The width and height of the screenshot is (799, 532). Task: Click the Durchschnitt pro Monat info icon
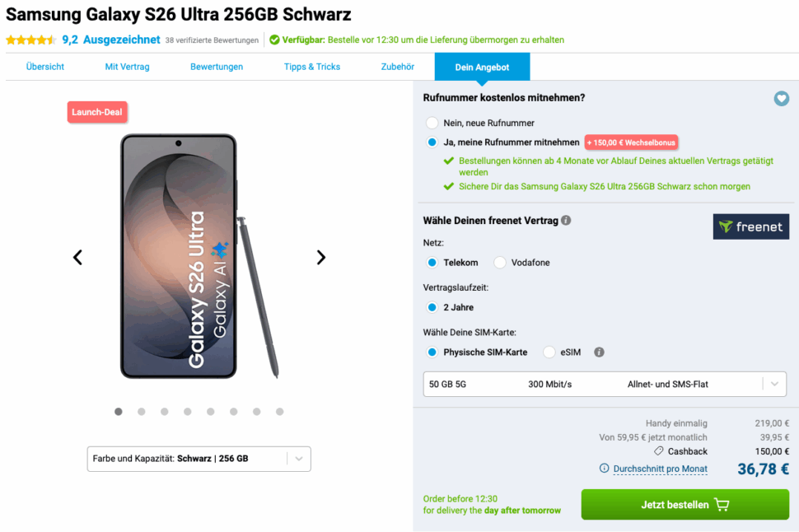coord(603,468)
